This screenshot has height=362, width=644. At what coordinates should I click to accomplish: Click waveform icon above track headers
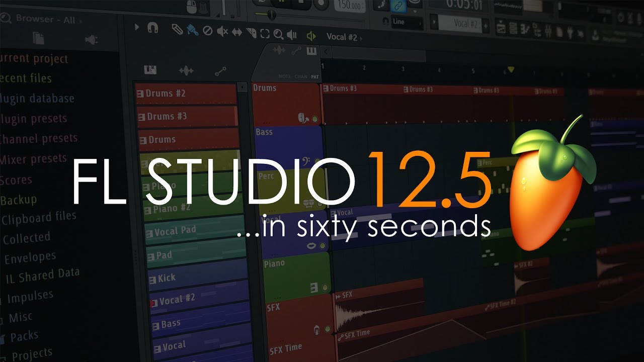click(279, 50)
